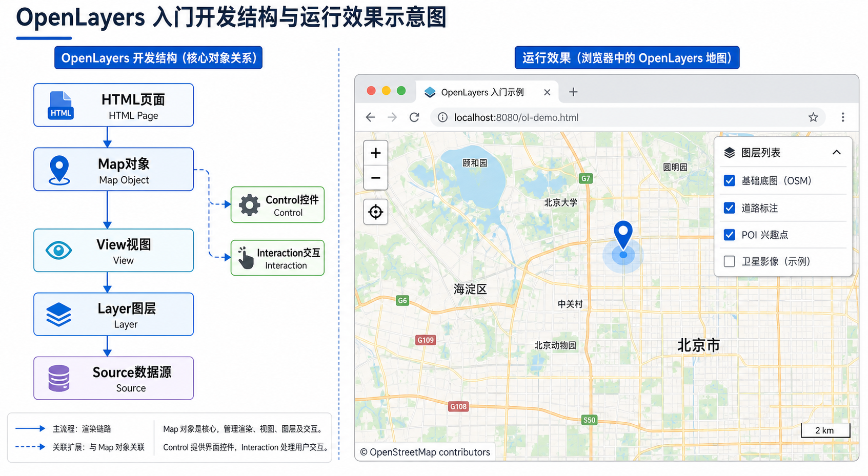This screenshot has height=476, width=868.
Task: Click the Source数据源 box
Action: click(x=113, y=378)
